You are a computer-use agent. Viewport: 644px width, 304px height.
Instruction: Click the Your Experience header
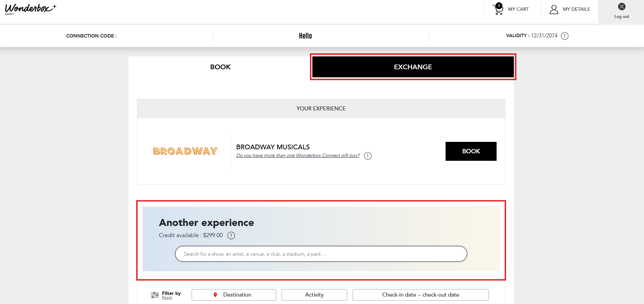[x=321, y=108]
